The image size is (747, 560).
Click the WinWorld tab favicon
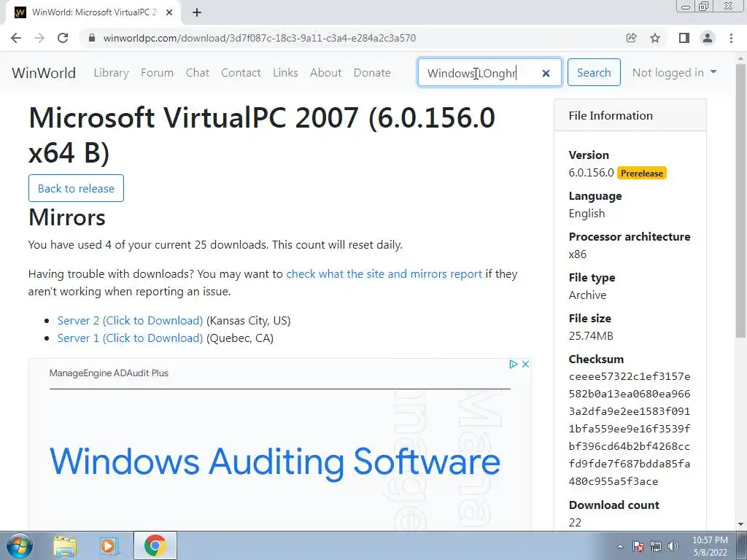(x=20, y=12)
